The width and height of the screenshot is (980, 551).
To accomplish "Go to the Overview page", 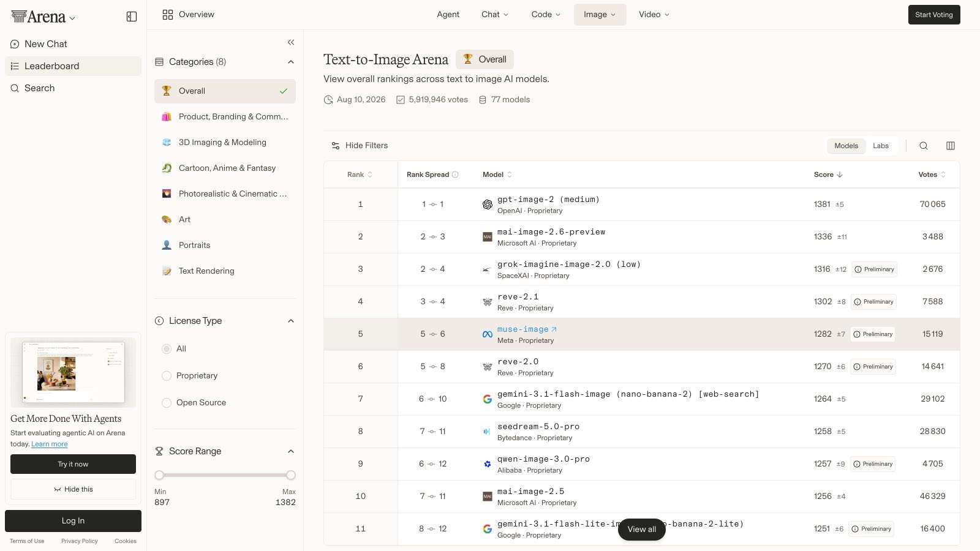I will coord(188,15).
